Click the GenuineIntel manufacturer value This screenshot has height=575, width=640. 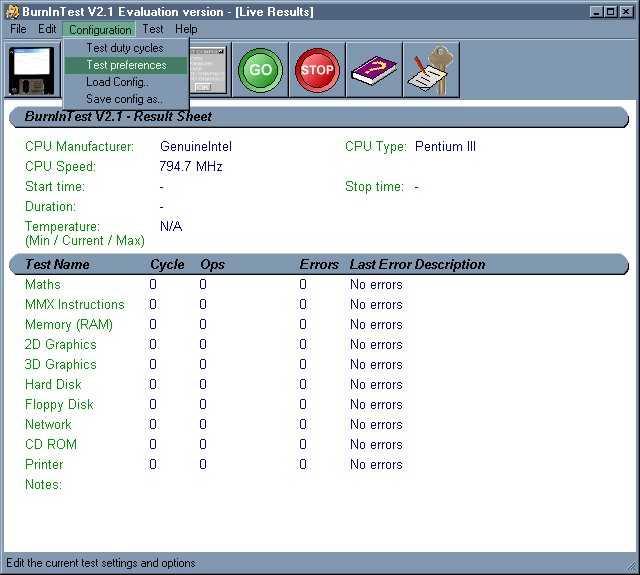(196, 147)
